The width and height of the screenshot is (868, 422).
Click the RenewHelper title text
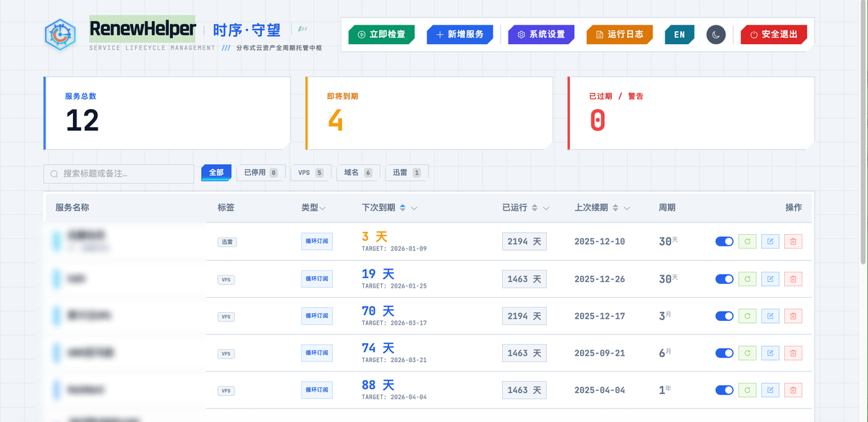tap(142, 29)
